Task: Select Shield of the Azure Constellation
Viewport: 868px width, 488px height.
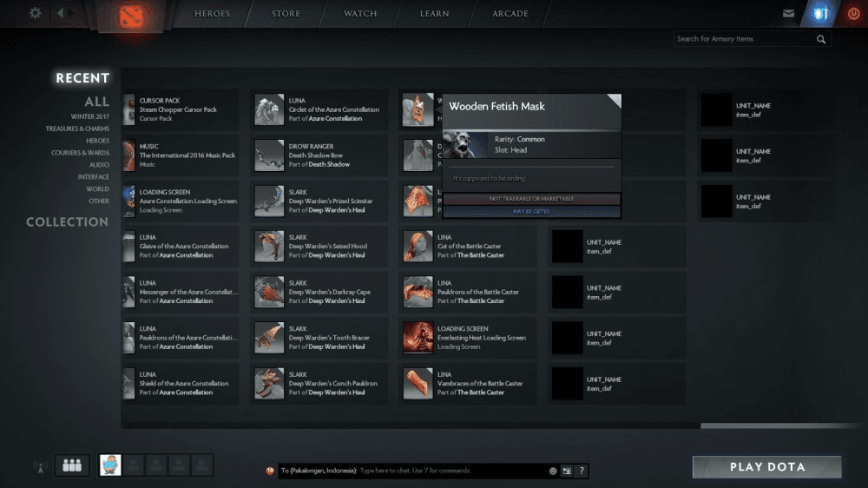Action: (x=181, y=383)
